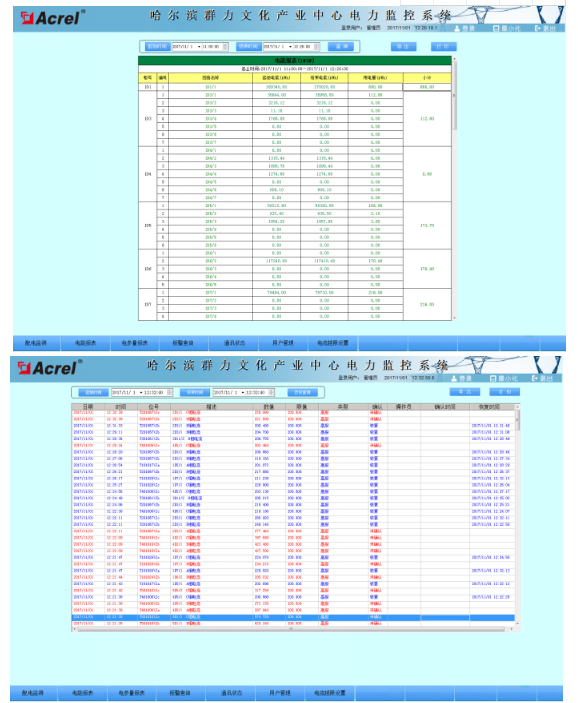Open 报警查询 tab in alarm screen nav bar
Image resolution: width=578 pixels, height=703 pixels.
[x=181, y=693]
